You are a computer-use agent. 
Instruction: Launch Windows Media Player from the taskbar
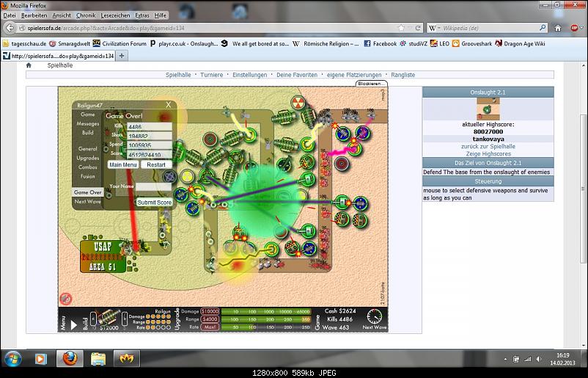(x=40, y=359)
